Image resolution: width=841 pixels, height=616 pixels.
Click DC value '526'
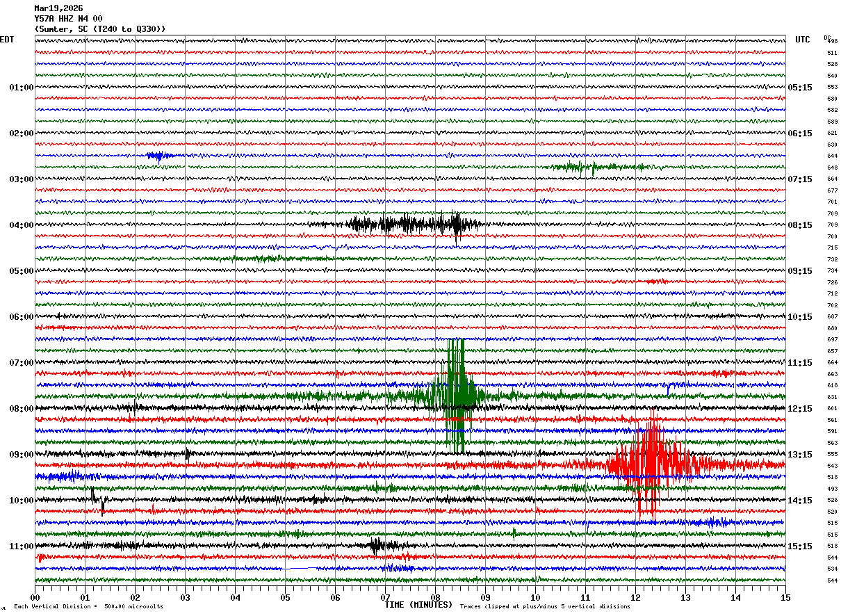(832, 501)
